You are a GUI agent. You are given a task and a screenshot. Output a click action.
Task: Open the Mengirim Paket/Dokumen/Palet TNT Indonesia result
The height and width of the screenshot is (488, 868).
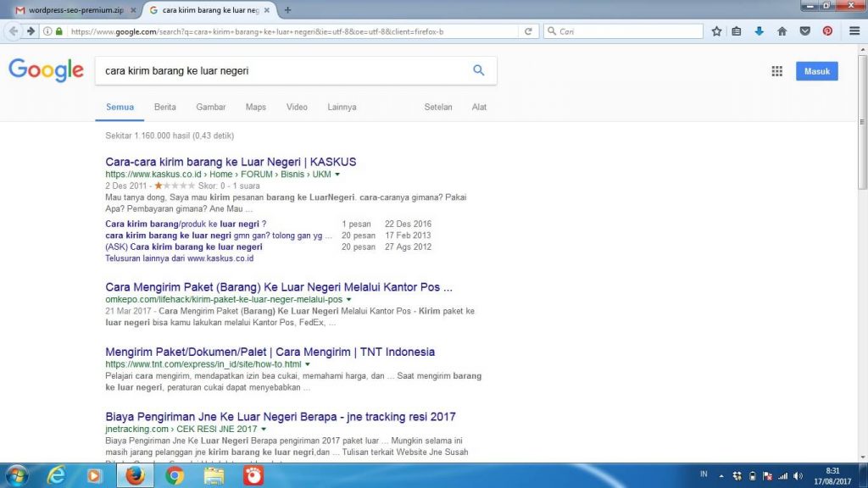pos(270,352)
